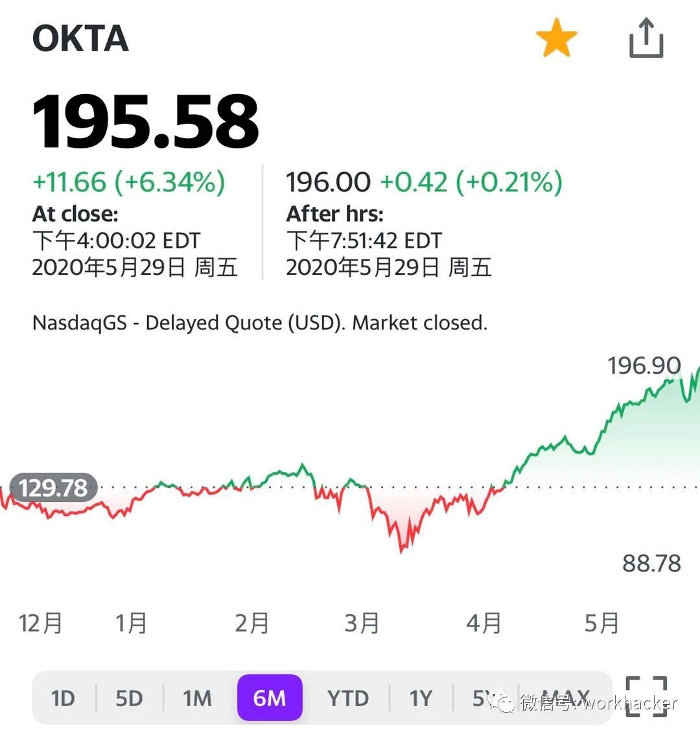Image resolution: width=700 pixels, height=734 pixels.
Task: Tap the +11.66 (+6.34%) change text
Action: pos(129,182)
